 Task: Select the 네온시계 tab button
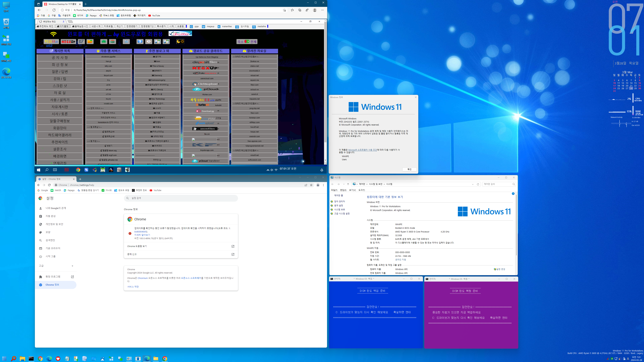96,26
